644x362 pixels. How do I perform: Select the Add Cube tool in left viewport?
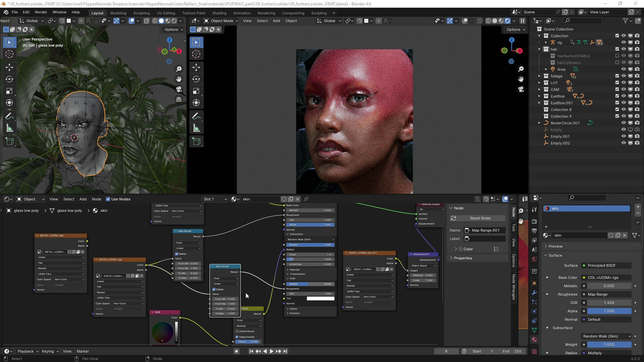(x=9, y=141)
